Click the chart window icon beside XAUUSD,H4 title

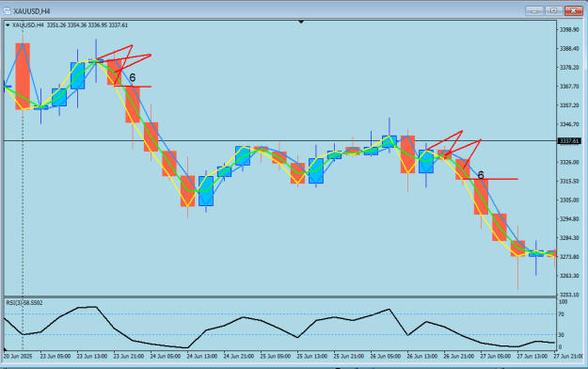7,11
